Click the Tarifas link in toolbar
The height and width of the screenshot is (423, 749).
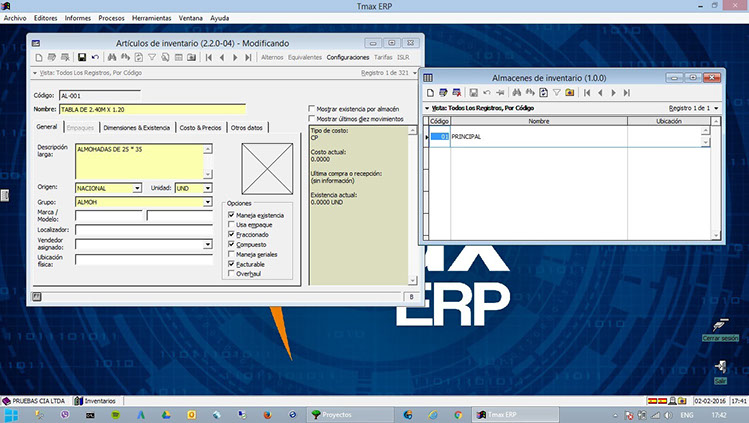pos(383,57)
